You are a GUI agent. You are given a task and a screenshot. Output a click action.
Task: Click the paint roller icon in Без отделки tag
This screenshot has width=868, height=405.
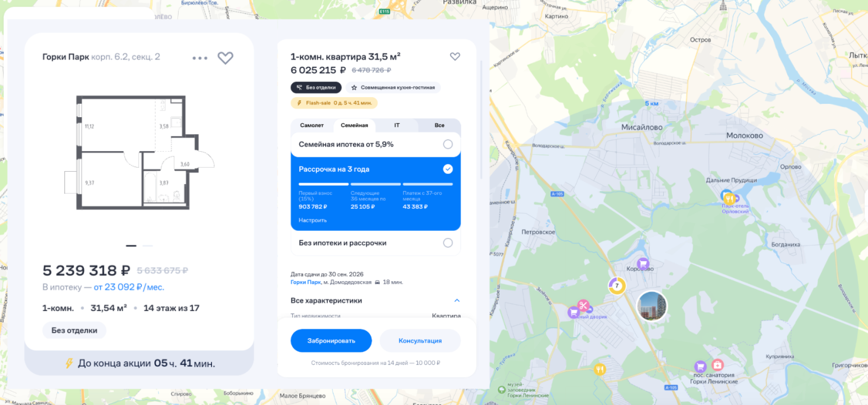(299, 87)
